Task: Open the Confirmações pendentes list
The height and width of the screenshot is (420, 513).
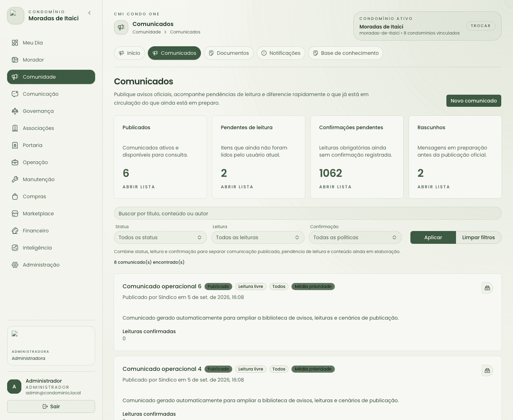Action: click(x=335, y=187)
